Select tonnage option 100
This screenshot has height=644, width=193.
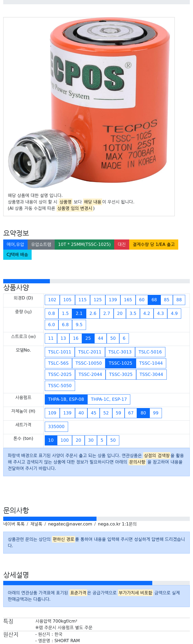click(65, 440)
